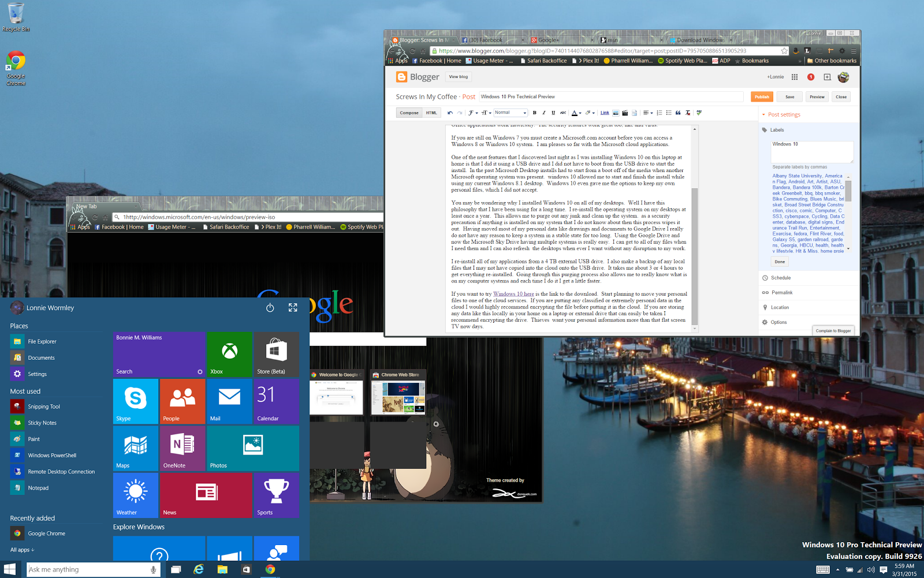Screen dimensions: 924x578
Task: Click the orange Publish button
Action: (762, 97)
